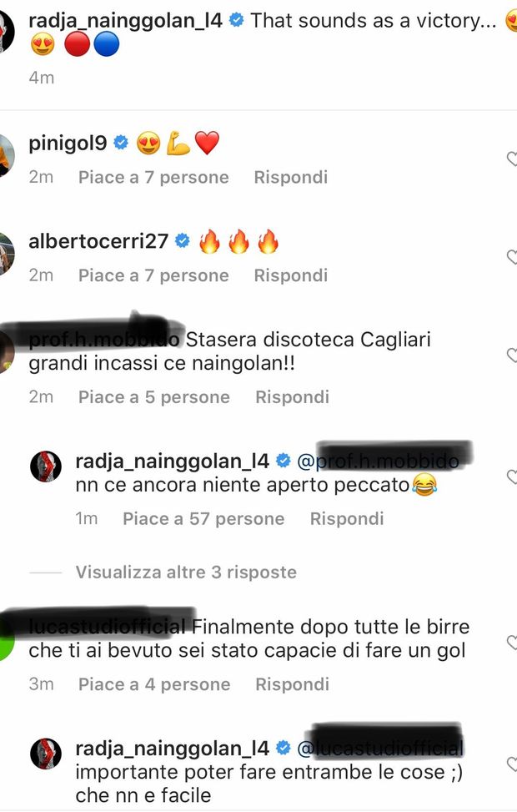Like the 'Finalmente dopo tutte le birre' comment
Screen dimensions: 517x812
point(512,642)
